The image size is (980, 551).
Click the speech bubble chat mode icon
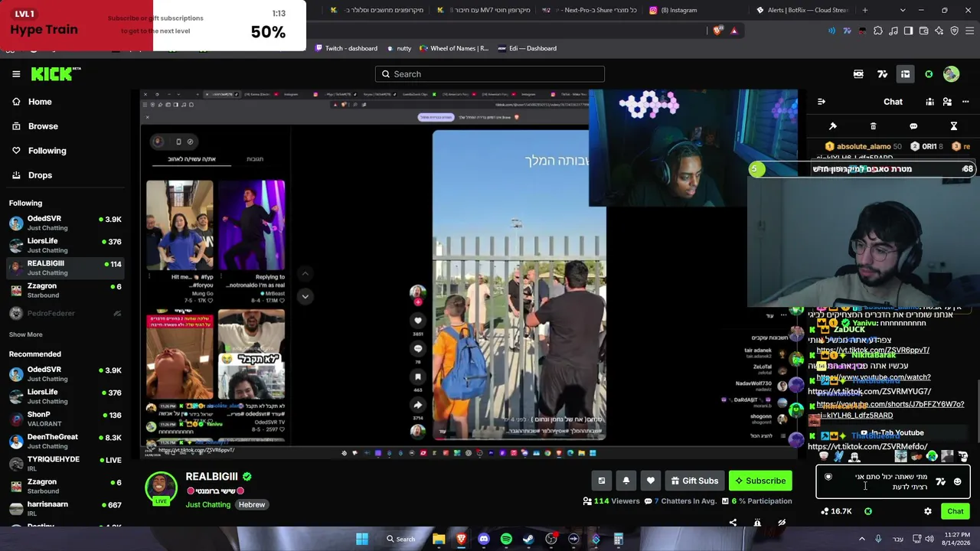913,126
